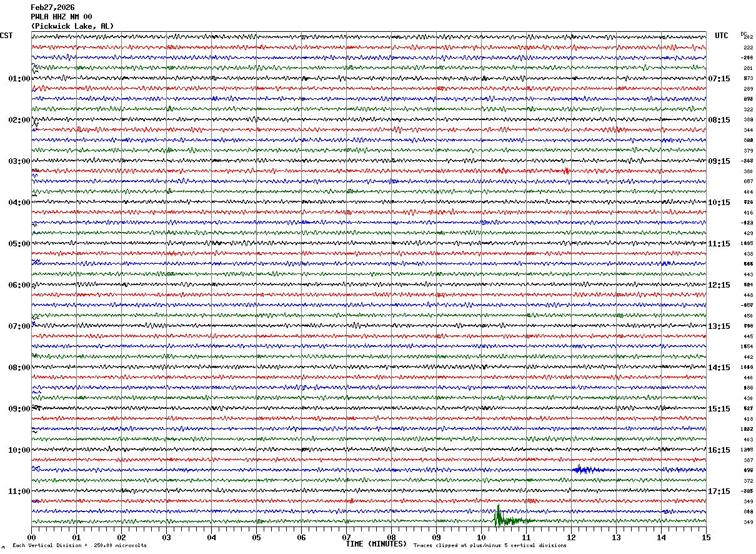Click the DC offset value 416
756x554 pixels.
[x=748, y=213]
